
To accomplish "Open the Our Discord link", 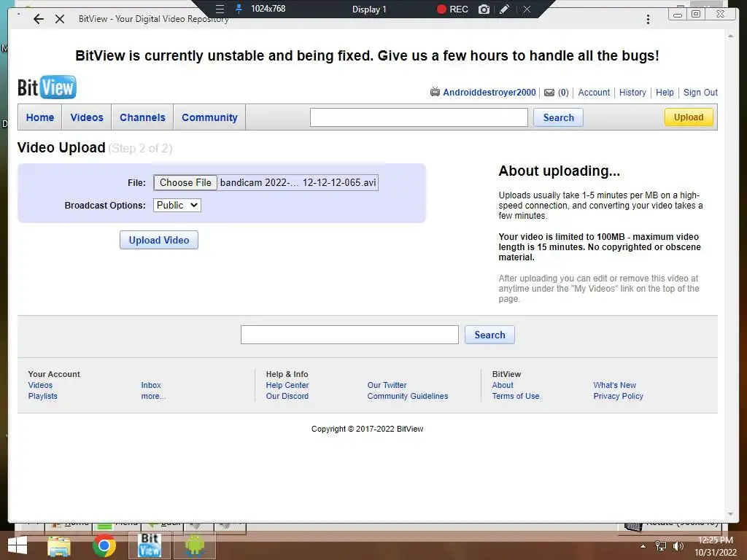I will [x=287, y=396].
